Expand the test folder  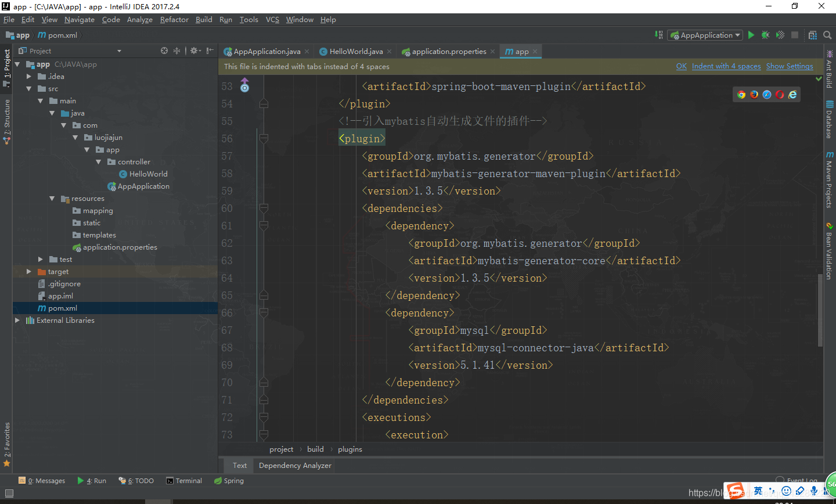[41, 259]
